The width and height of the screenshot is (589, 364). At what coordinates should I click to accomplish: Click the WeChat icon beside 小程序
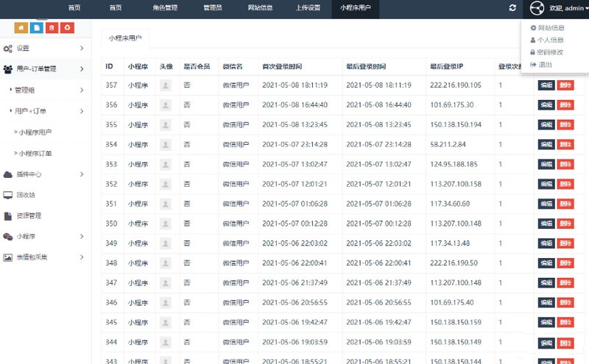(x=8, y=236)
